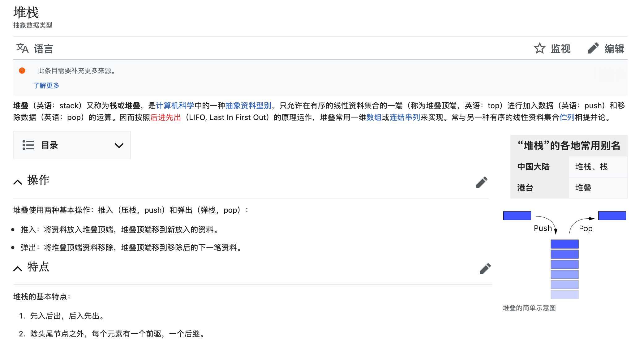Screen dimensions: 644x342
Task: Click the table of contents list icon
Action: point(28,145)
